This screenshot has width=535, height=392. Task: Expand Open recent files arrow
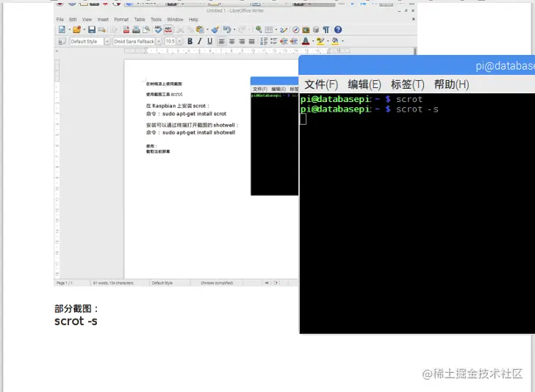(x=84, y=29)
